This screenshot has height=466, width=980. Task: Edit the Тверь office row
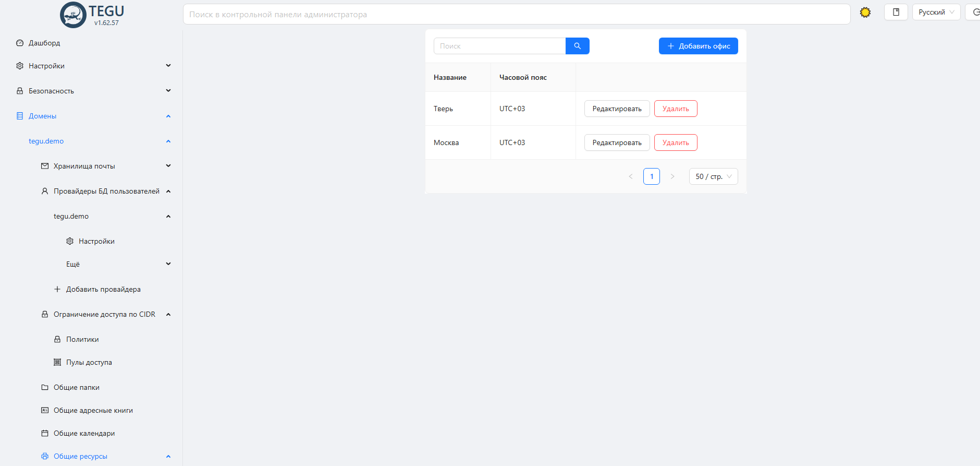[617, 109]
